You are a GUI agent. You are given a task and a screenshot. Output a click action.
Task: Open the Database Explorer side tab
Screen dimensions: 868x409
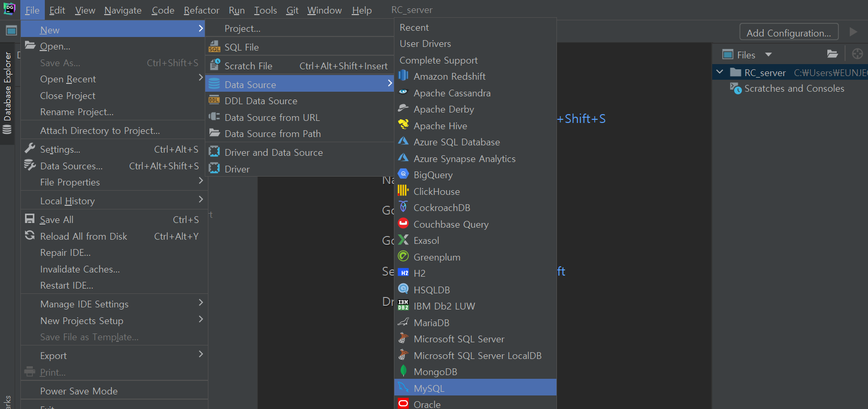7,94
